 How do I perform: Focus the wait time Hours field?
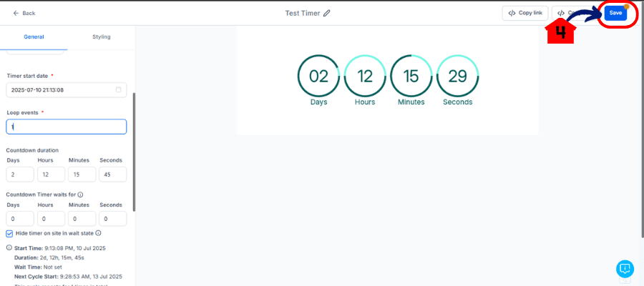click(x=51, y=219)
